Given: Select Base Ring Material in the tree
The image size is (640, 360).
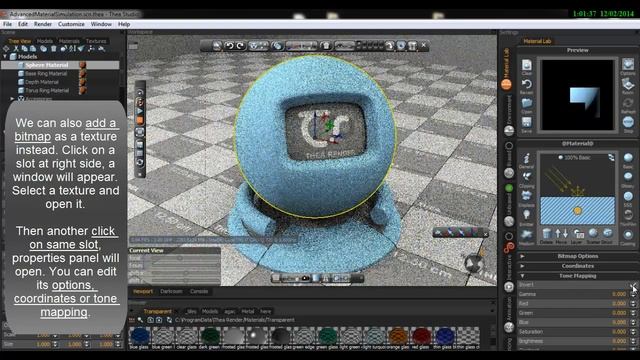Looking at the screenshot, I should tap(46, 73).
